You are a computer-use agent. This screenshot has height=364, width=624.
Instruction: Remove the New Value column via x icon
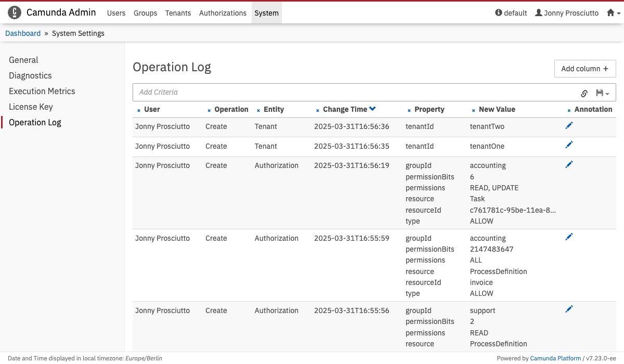click(473, 110)
